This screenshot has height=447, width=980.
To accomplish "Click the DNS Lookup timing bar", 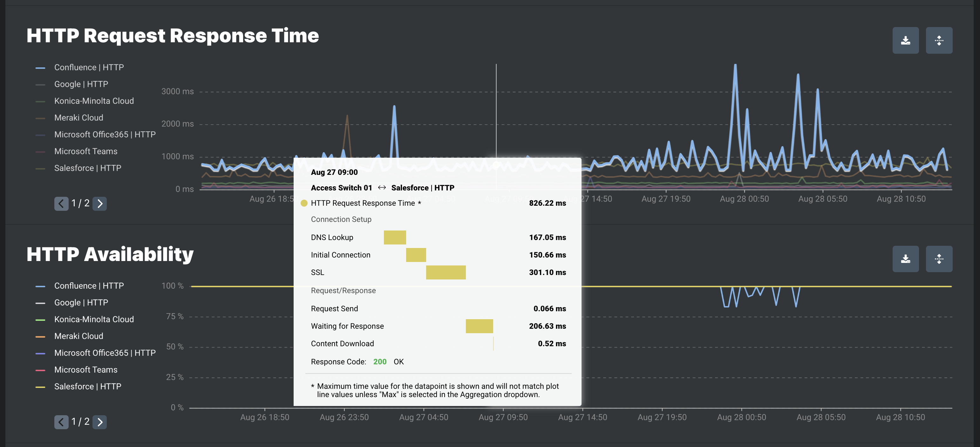I will click(x=395, y=237).
